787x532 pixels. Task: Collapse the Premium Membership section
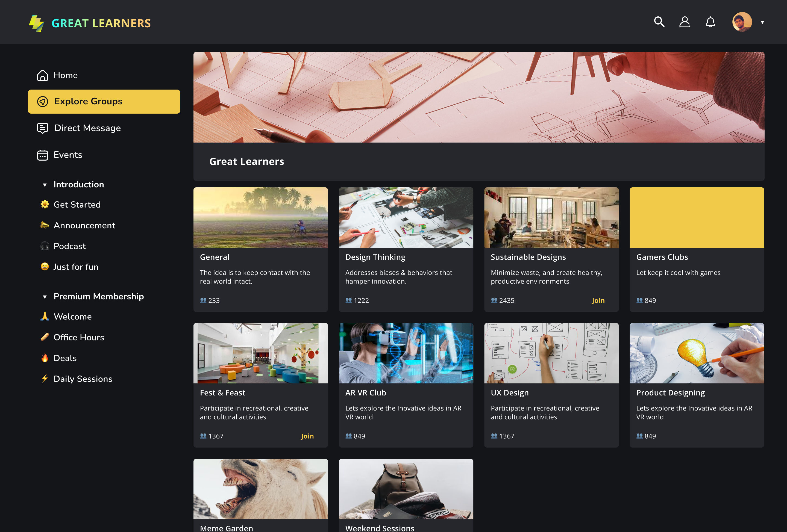pyautogui.click(x=45, y=297)
